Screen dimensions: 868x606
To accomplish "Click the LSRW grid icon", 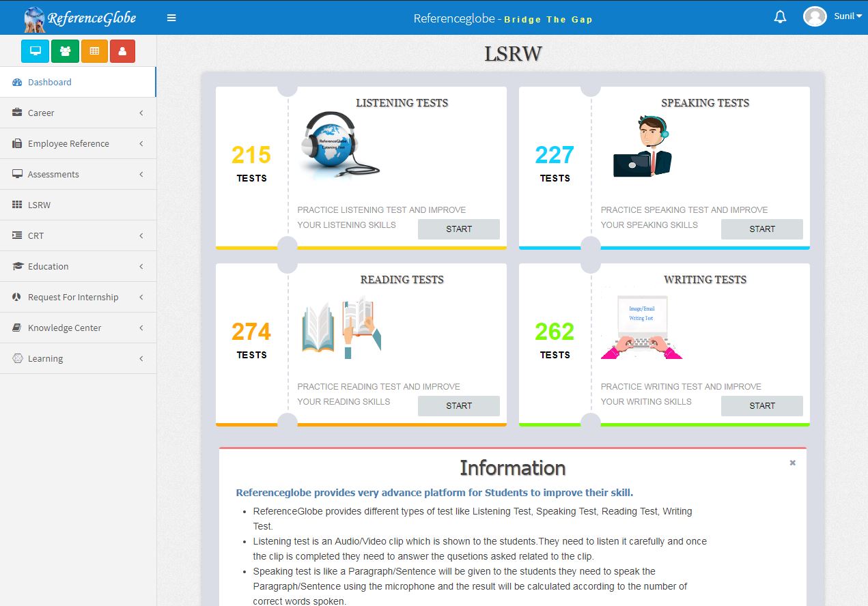I will [x=18, y=205].
